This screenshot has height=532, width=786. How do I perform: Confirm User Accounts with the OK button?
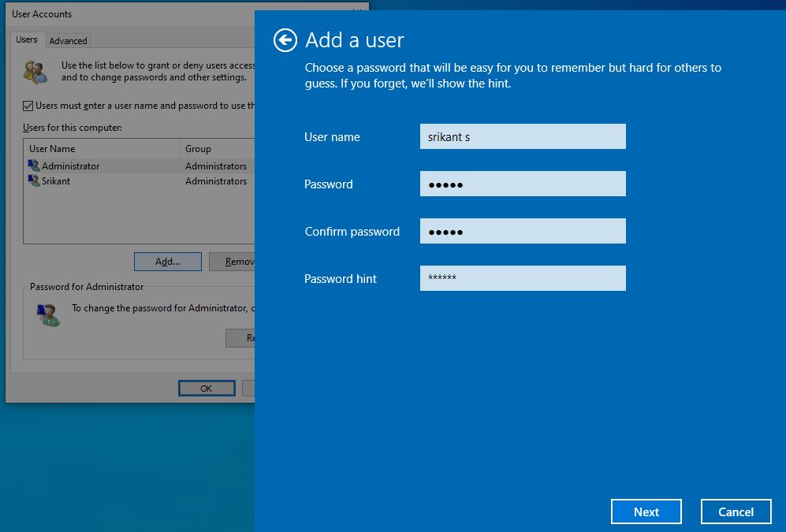tap(206, 389)
